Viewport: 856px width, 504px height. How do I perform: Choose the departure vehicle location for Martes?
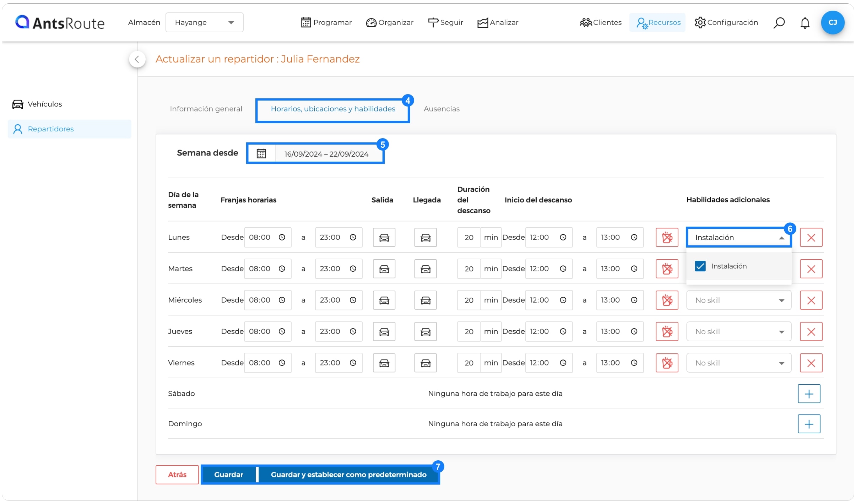pos(384,269)
